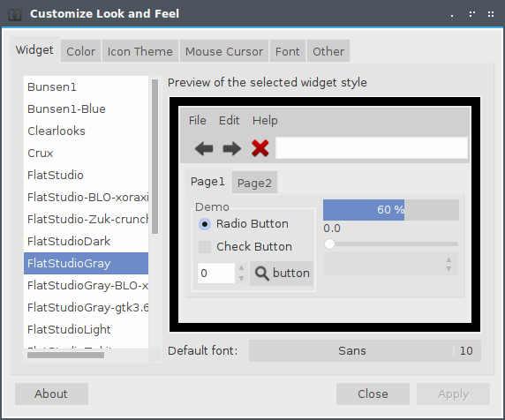Click the magnifier search button in preview
Screen dimensions: 505x420
click(x=282, y=274)
